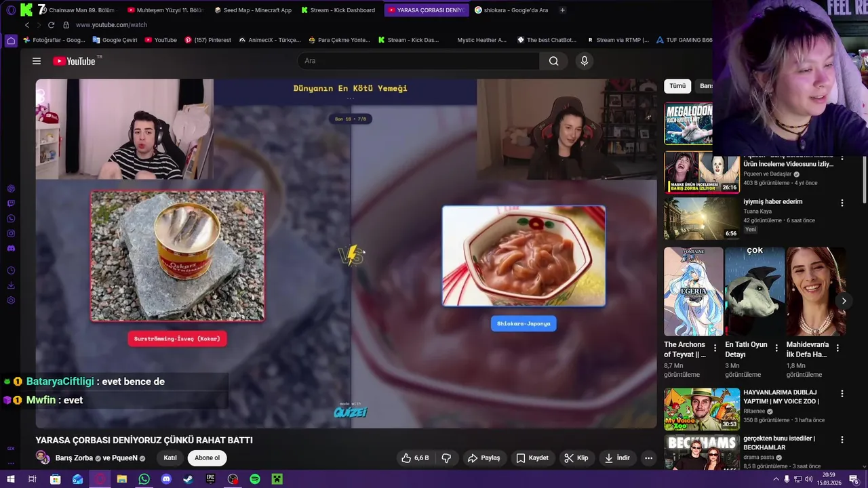This screenshot has height=488, width=868.
Task: Open the My Voice Zoo 30:53 thumbnail
Action: point(702,409)
